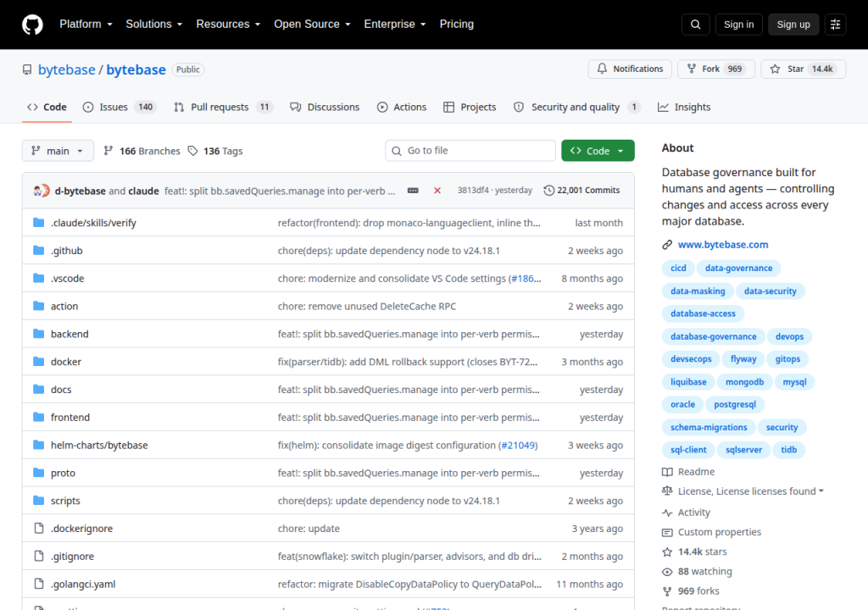This screenshot has height=610, width=868.
Task: Expand the Solutions menu
Action: pos(154,25)
